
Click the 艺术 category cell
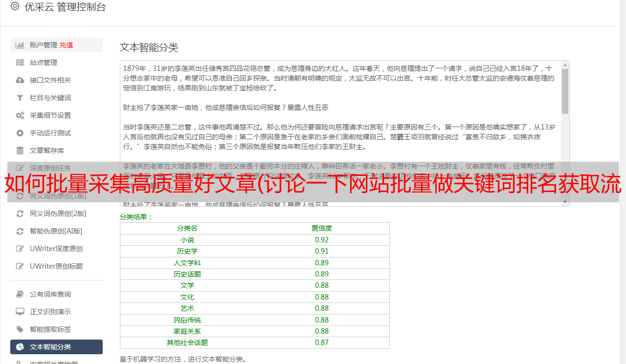(187, 308)
